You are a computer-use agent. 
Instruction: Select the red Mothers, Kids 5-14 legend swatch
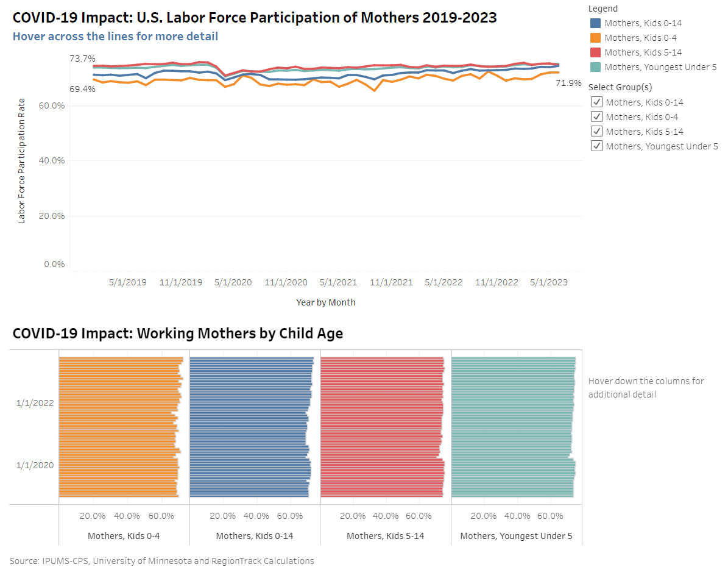tap(596, 52)
